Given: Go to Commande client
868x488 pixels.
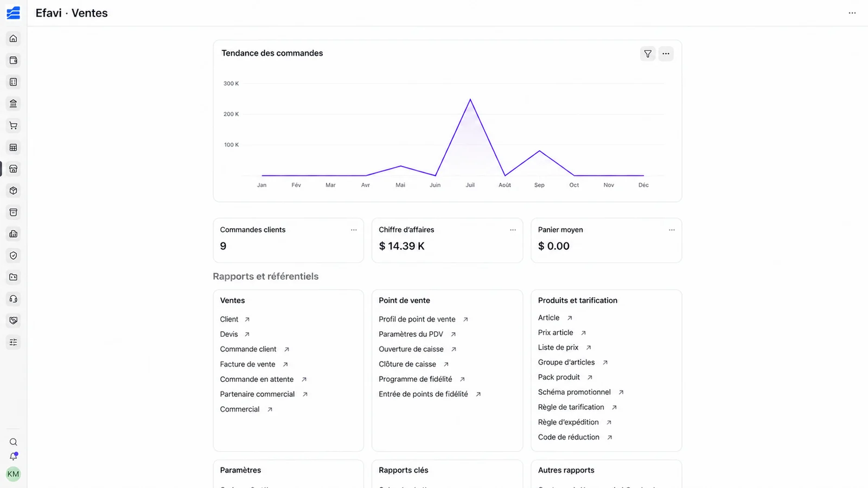Looking at the screenshot, I should [255, 349].
